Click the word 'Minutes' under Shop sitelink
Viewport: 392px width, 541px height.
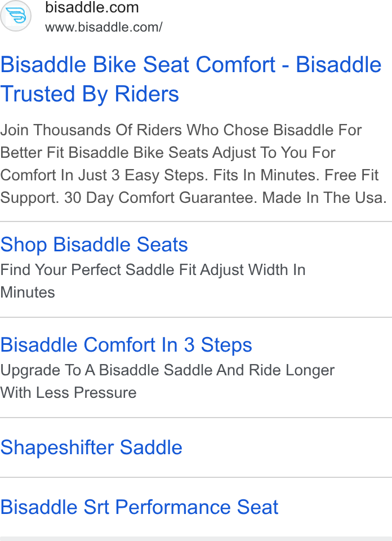pyautogui.click(x=28, y=292)
